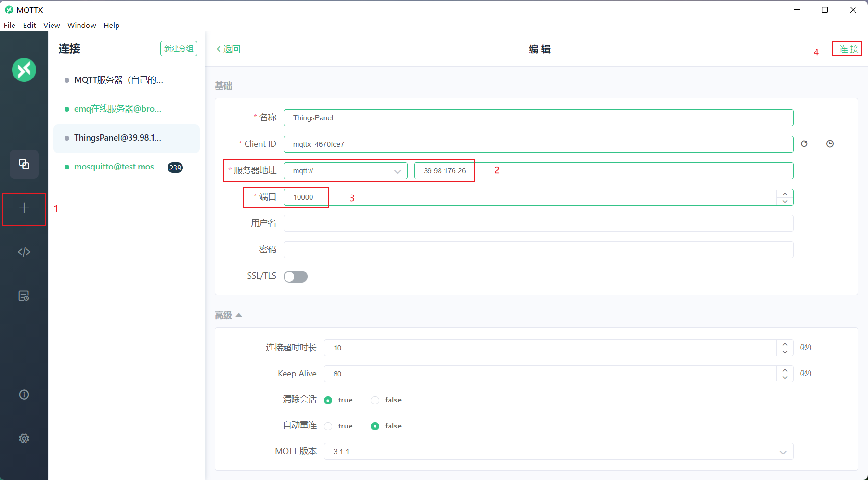The image size is (868, 480).
Task: Click the MQTTX app icon in title bar
Action: (x=9, y=10)
